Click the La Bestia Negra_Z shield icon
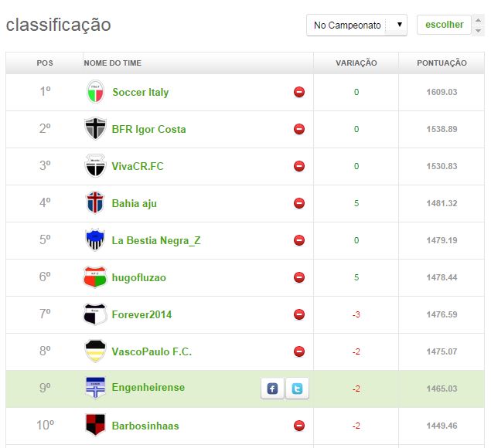The width and height of the screenshot is (491, 448). tap(94, 240)
